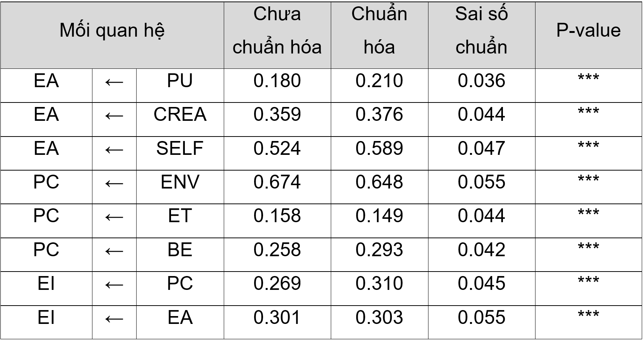Select the value 0.310
Image resolution: width=644 pixels, height=340 pixels.
pos(379,284)
